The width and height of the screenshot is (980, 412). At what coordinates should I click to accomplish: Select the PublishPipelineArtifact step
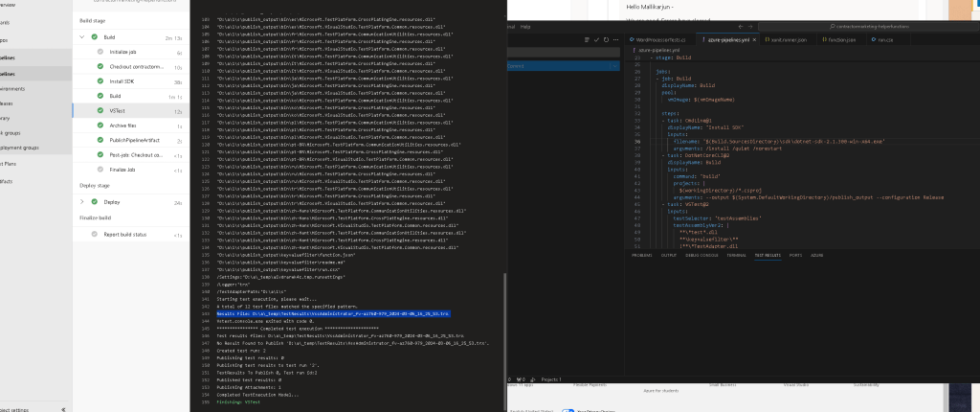(128, 140)
